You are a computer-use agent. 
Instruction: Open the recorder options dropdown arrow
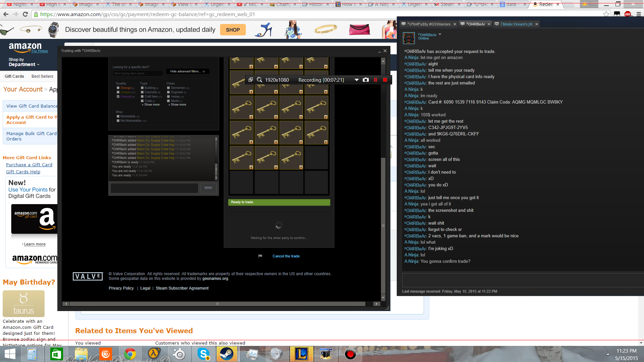[357, 80]
